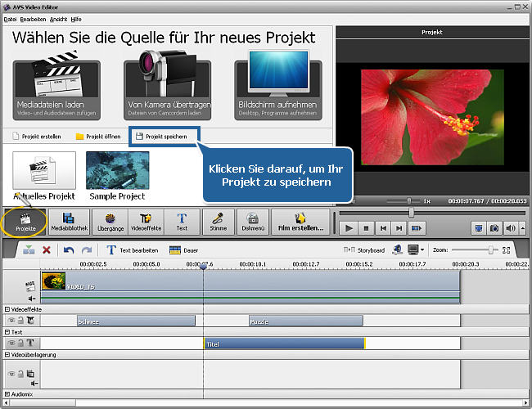Image resolution: width=532 pixels, height=409 pixels.
Task: Toggle eye visibility for Videoüberlagerung track
Action: coord(12,373)
